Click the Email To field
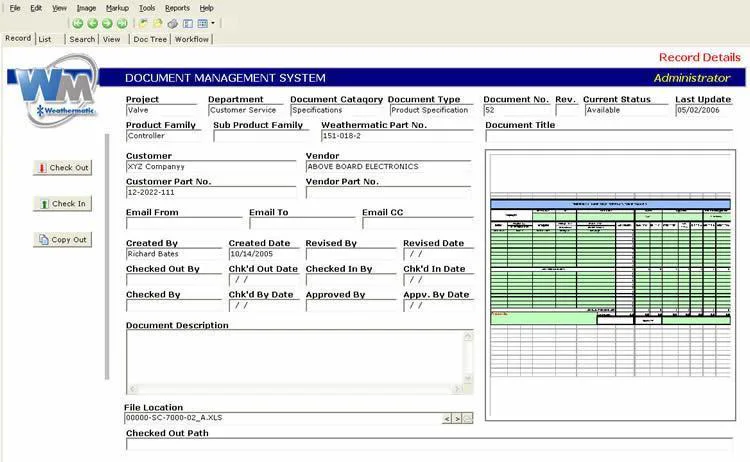This screenshot has width=750, height=462. [x=302, y=223]
